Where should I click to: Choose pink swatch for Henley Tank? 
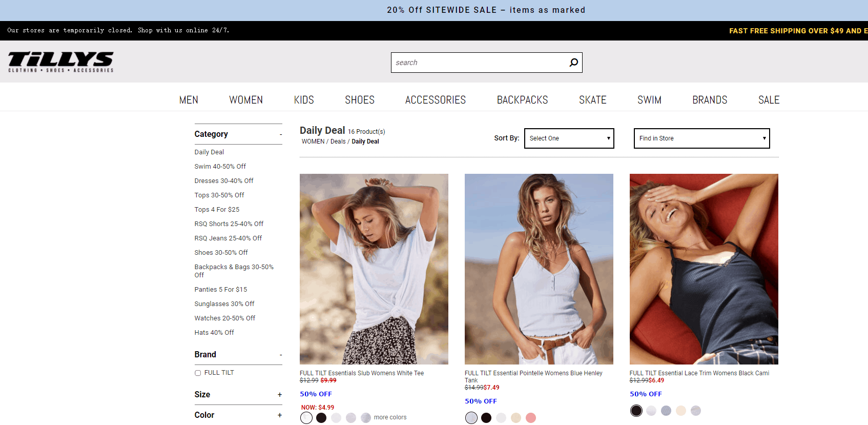point(531,418)
